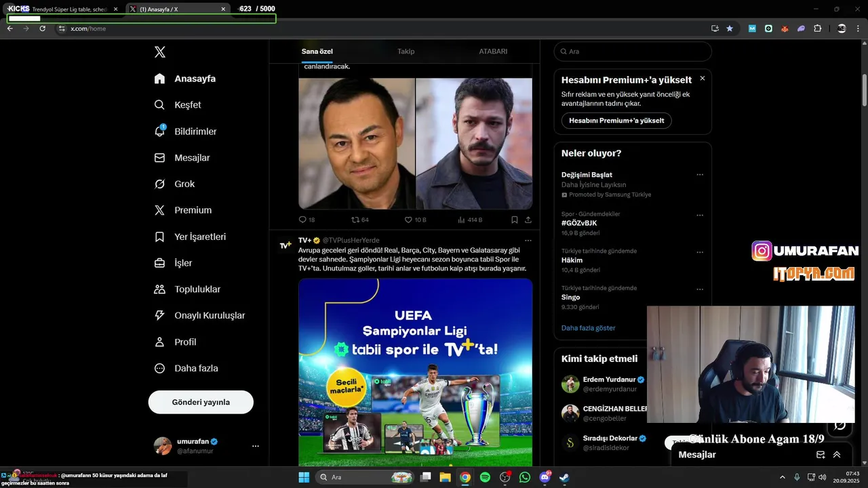Open Profil in the sidebar

pyautogui.click(x=175, y=342)
